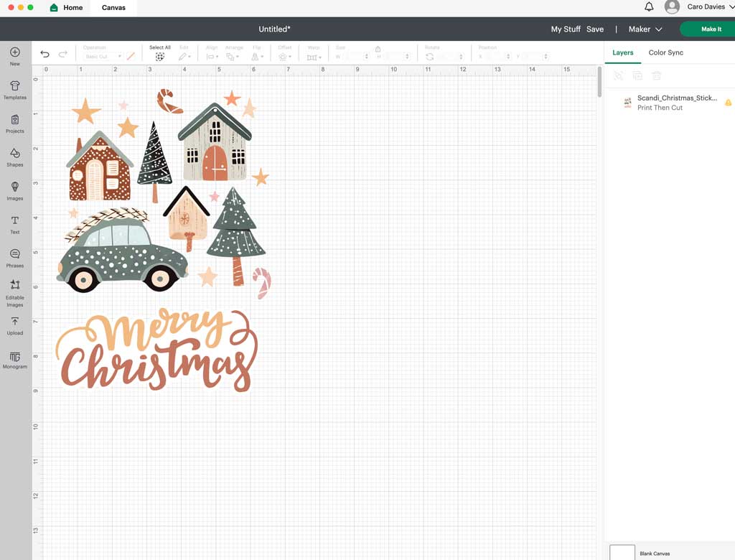Click the green car image on canvas
Viewport: 735px width, 560px height.
[x=123, y=251]
